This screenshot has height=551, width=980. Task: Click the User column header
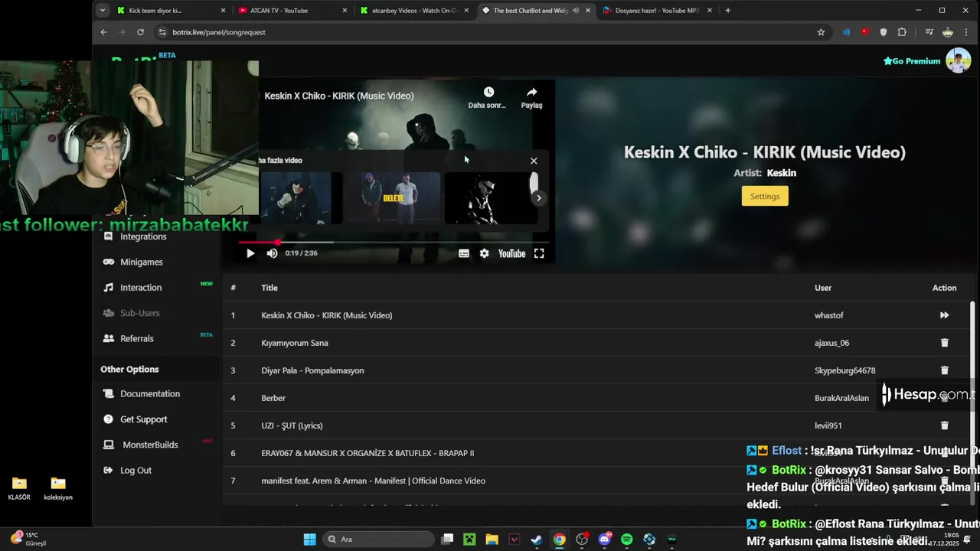pos(823,288)
